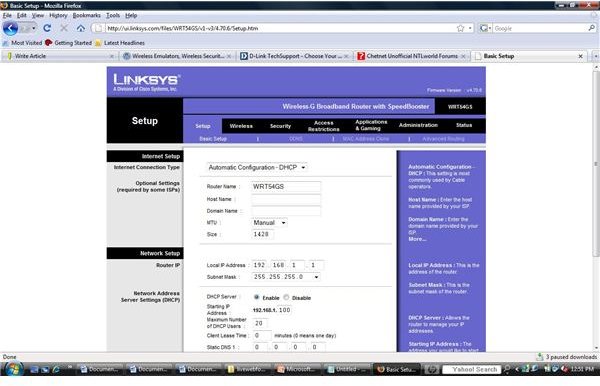Image resolution: width=600 pixels, height=386 pixels.
Task: Open the back/forward history dropdown arrow
Action: pos(34,28)
